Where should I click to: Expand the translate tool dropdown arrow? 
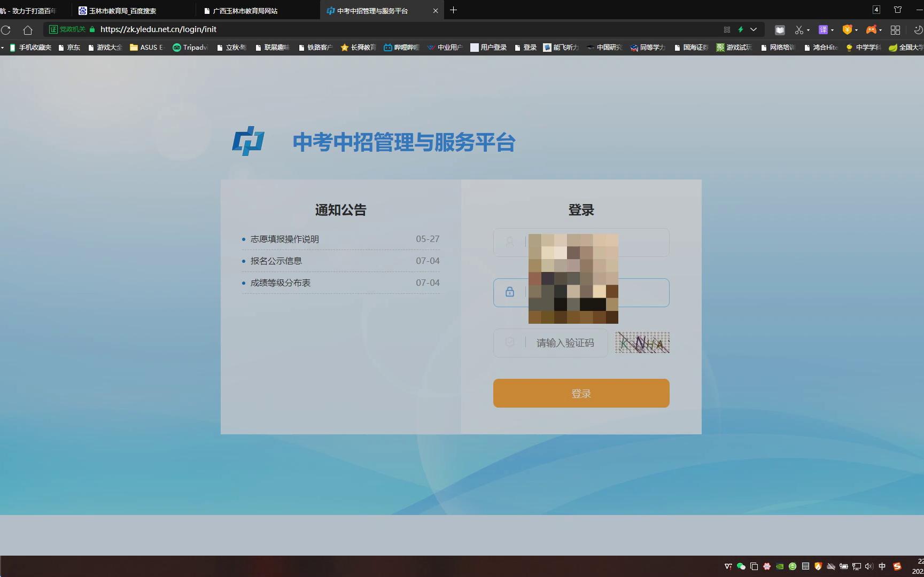(x=832, y=30)
